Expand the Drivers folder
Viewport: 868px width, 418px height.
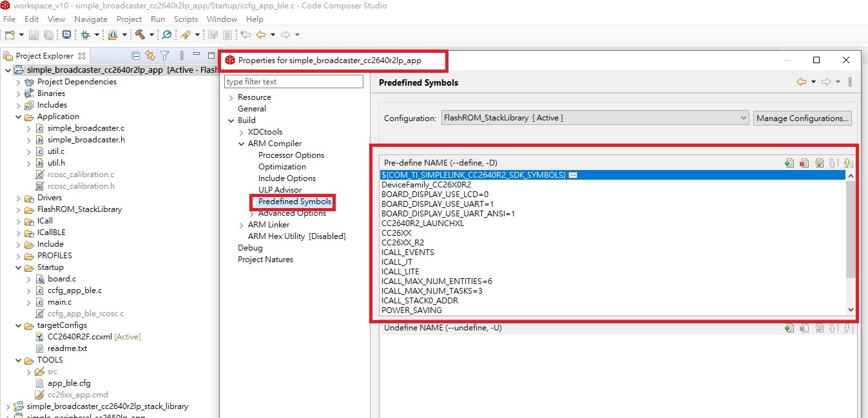click(18, 198)
